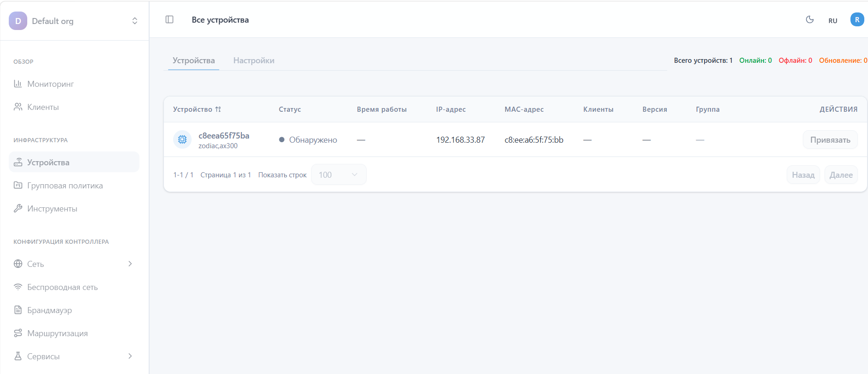Image resolution: width=868 pixels, height=374 pixels.
Task: Change language via RU selector
Action: pos(832,21)
